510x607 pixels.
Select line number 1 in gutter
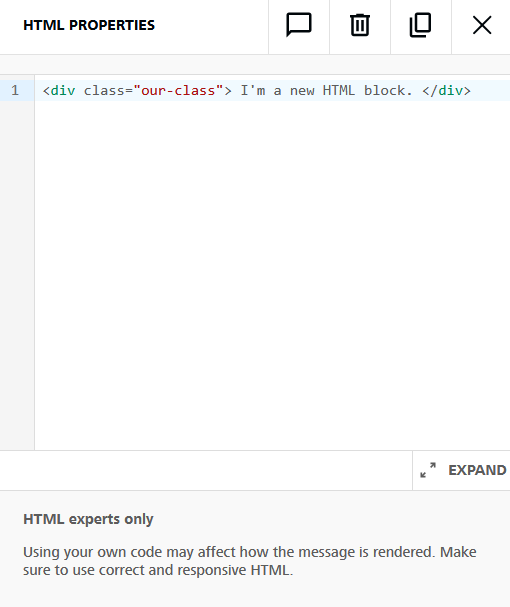[x=15, y=91]
